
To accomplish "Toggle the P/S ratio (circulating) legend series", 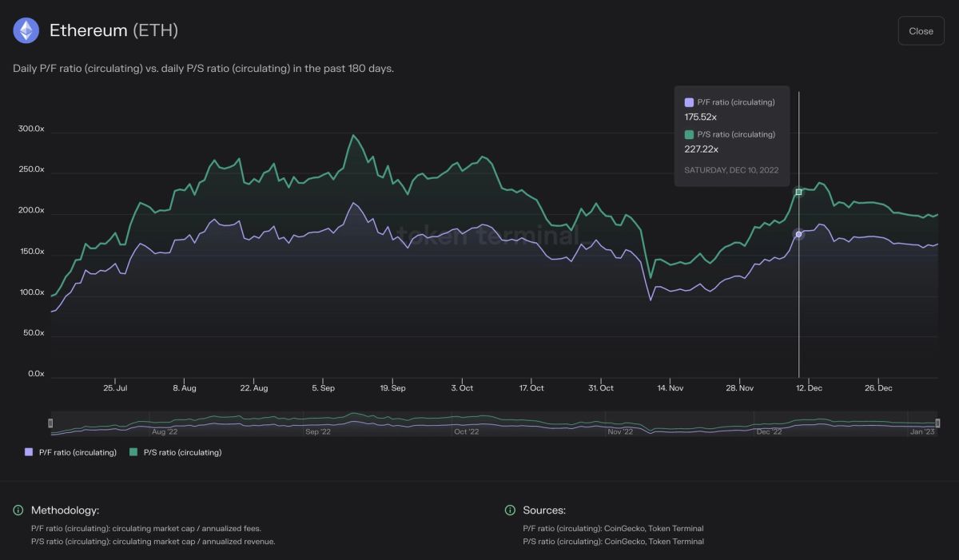I will click(x=176, y=452).
